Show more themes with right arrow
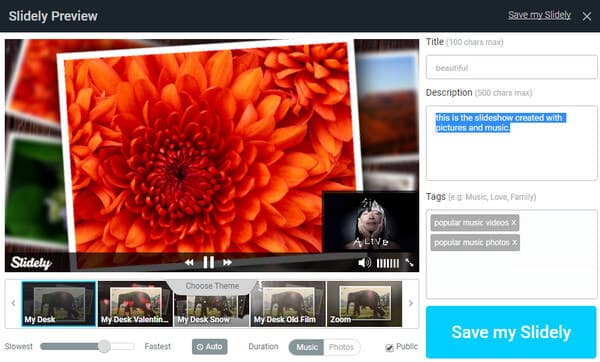The height and width of the screenshot is (362, 600). [411, 303]
